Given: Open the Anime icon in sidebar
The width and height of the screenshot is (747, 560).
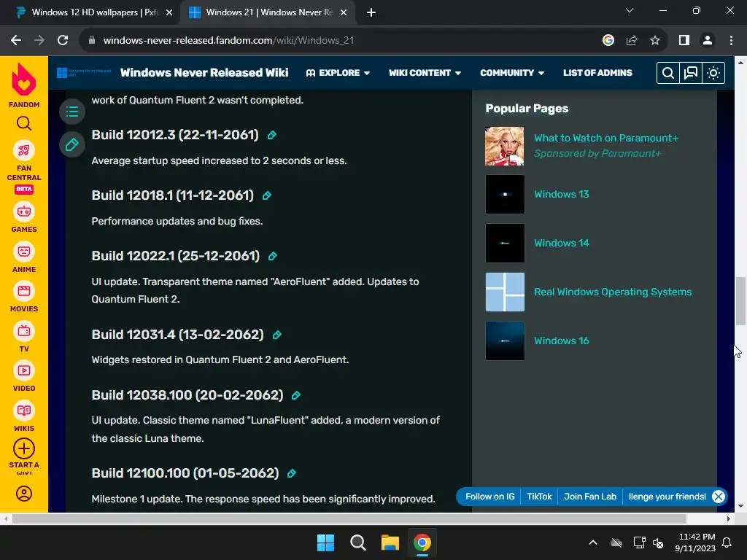Looking at the screenshot, I should tap(24, 252).
